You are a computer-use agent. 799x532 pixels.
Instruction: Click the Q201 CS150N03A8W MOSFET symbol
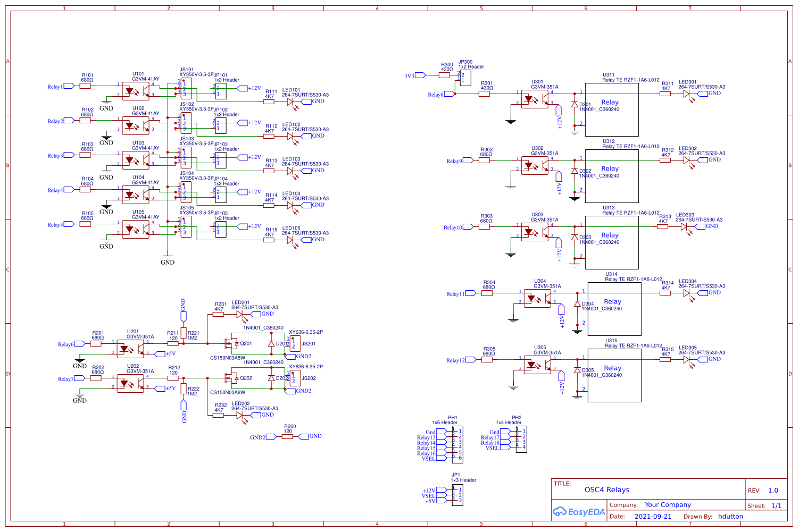[232, 343]
